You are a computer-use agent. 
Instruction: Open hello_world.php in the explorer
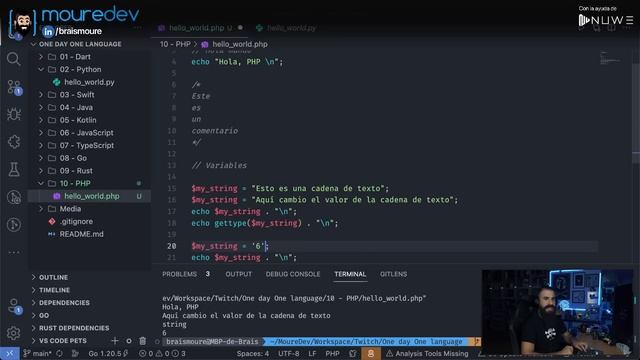point(89,196)
